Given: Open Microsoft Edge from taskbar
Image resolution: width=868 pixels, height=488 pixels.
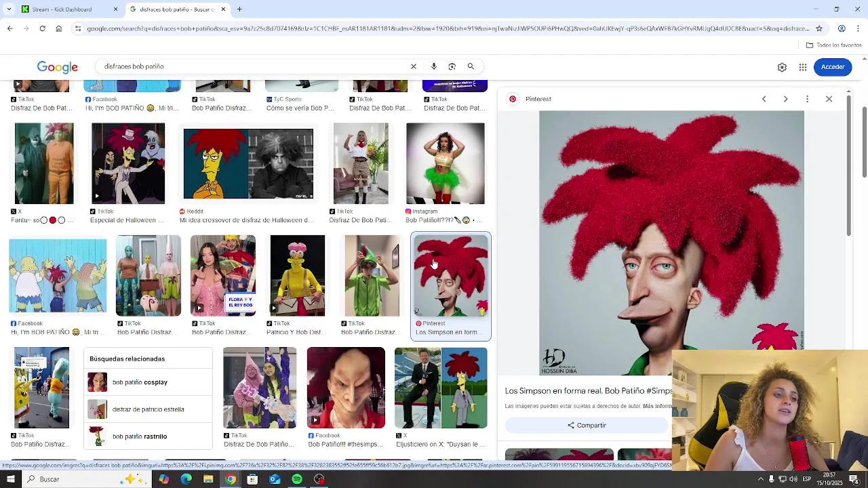Looking at the screenshot, I should [186, 479].
